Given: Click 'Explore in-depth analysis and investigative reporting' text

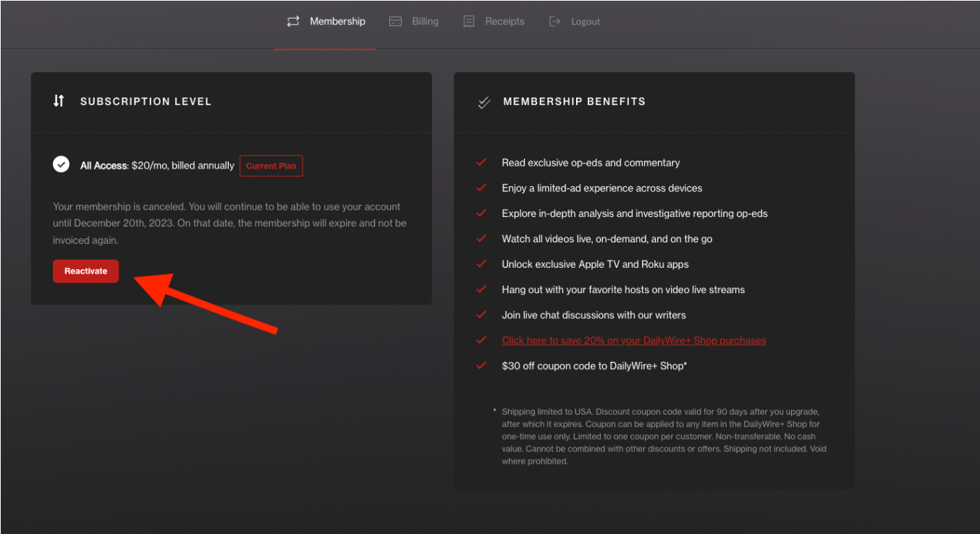Looking at the screenshot, I should click(635, 213).
